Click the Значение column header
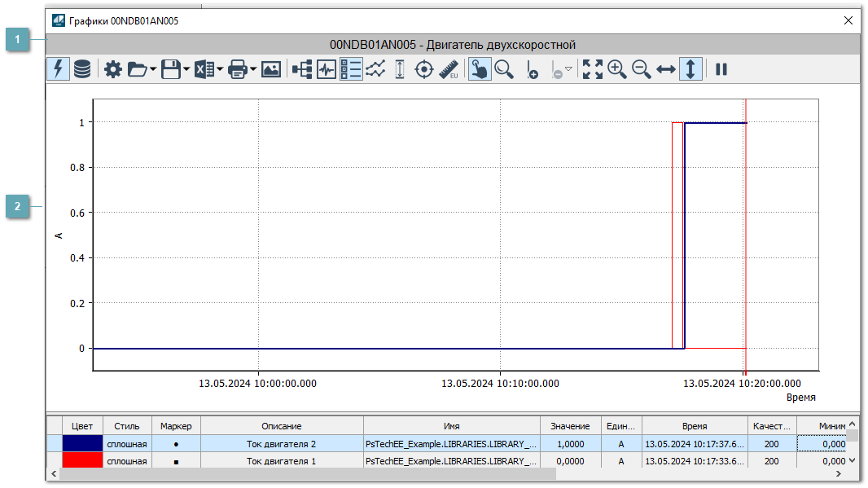 570,426
